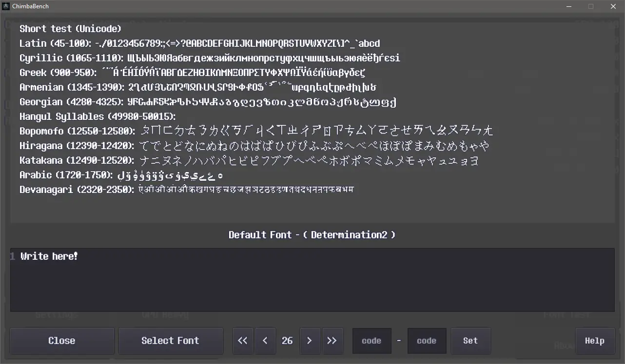Apply the code range with Set
This screenshot has height=364, width=625.
click(470, 341)
